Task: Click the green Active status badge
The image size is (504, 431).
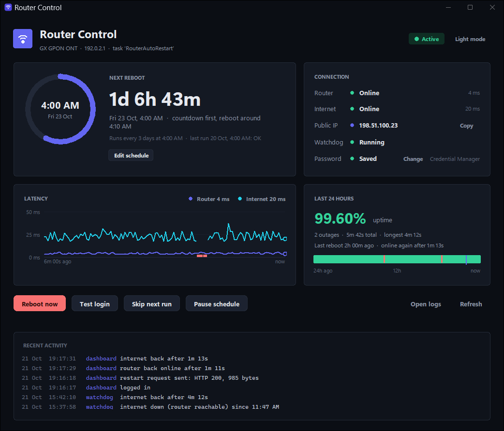Action: [x=426, y=39]
